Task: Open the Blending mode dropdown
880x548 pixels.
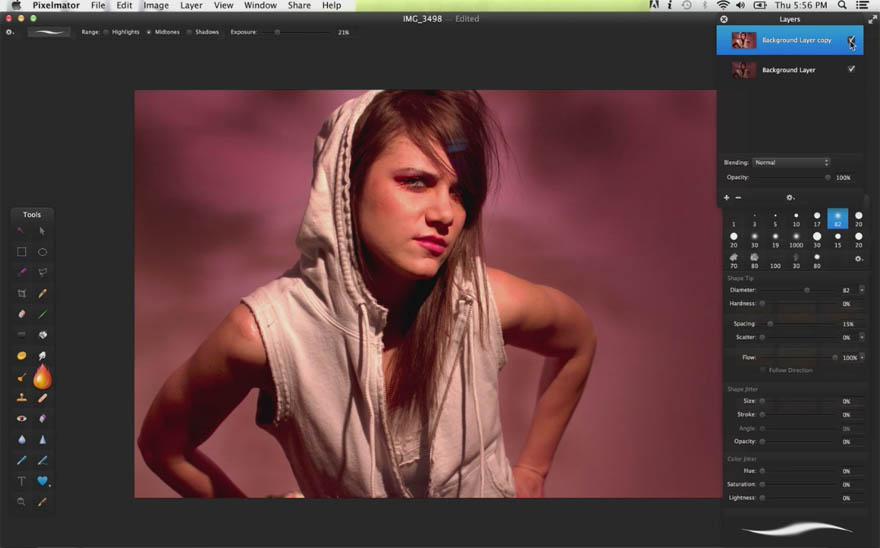Action: coord(791,162)
